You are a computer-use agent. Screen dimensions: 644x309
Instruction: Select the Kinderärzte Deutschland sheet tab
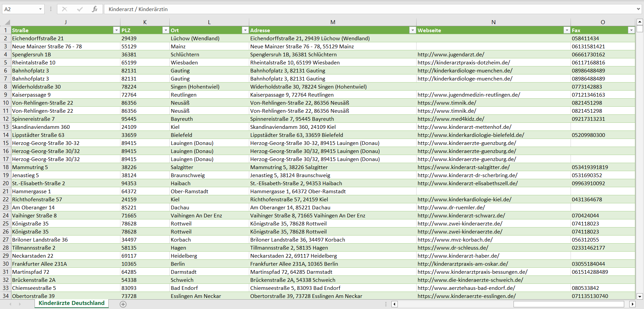71,303
